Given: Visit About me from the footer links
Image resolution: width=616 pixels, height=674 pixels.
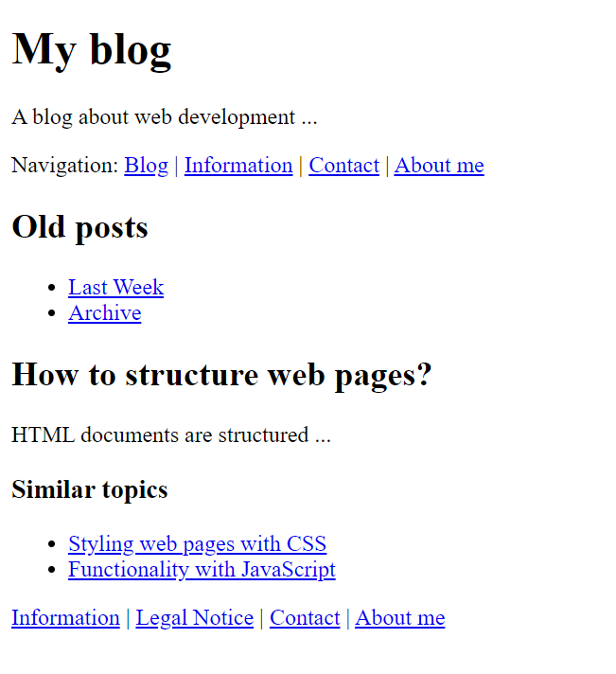Looking at the screenshot, I should click(x=399, y=618).
